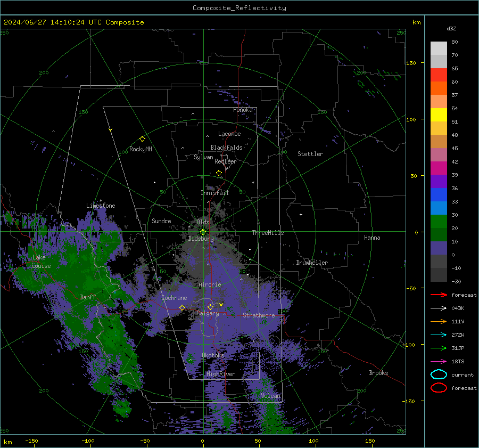The image size is (479, 448).
Task: Click the orange 111V arrow icon
Action: [439, 321]
